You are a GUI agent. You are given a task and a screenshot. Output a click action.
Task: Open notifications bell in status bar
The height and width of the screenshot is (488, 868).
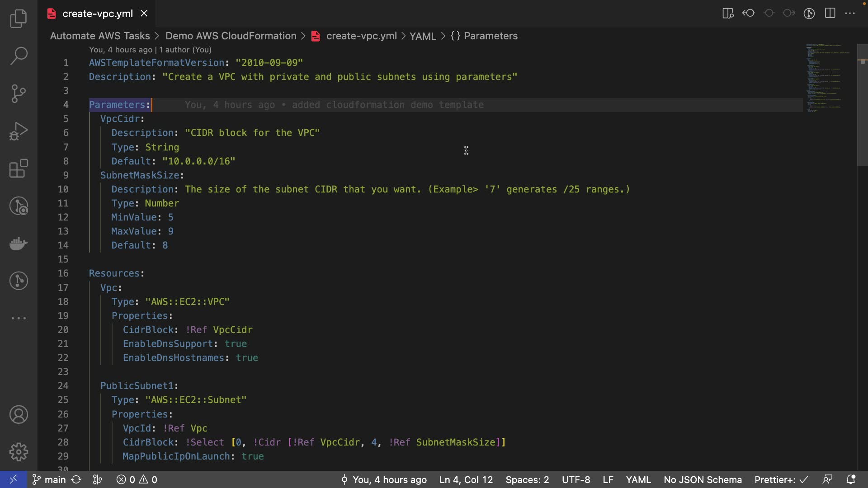[851, 479]
